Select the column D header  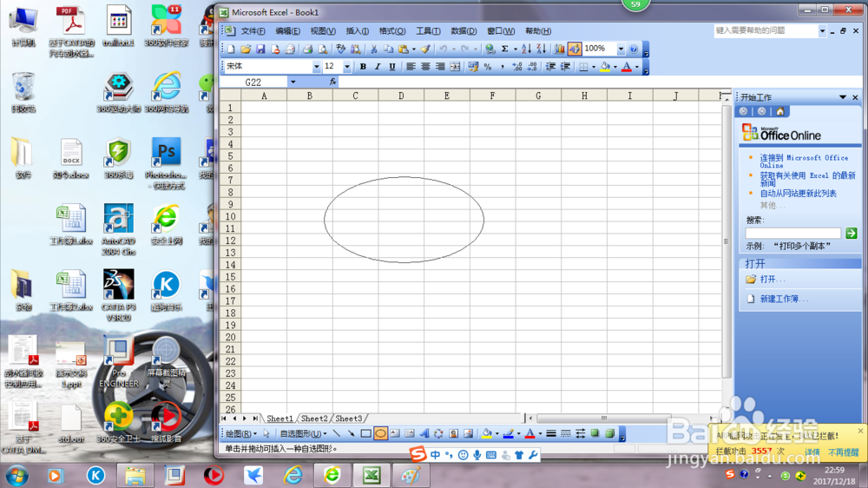click(x=401, y=96)
